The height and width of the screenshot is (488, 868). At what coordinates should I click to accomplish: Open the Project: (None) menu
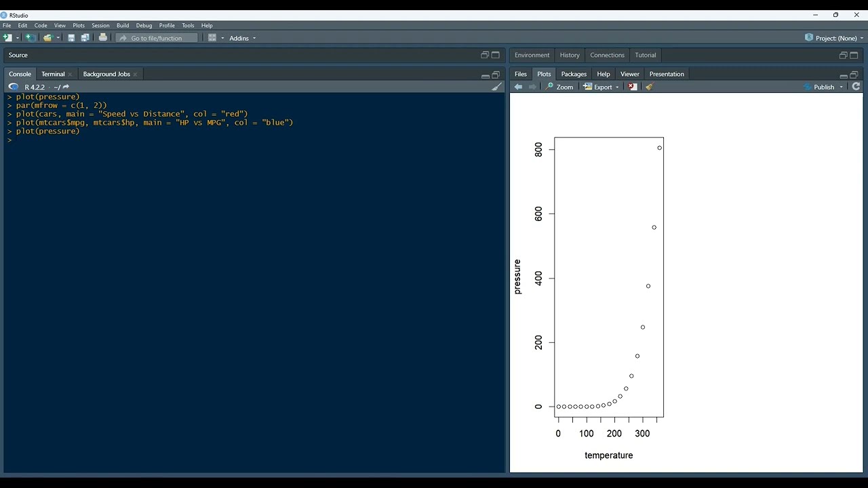(834, 38)
